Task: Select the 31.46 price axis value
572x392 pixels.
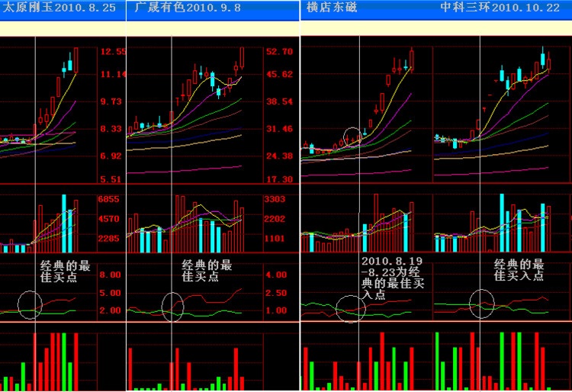Action: tap(279, 129)
